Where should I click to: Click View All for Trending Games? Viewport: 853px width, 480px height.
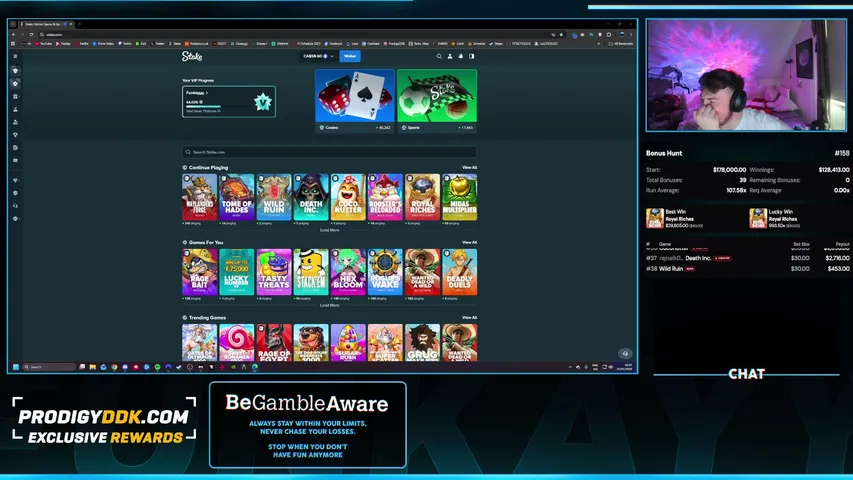469,317
